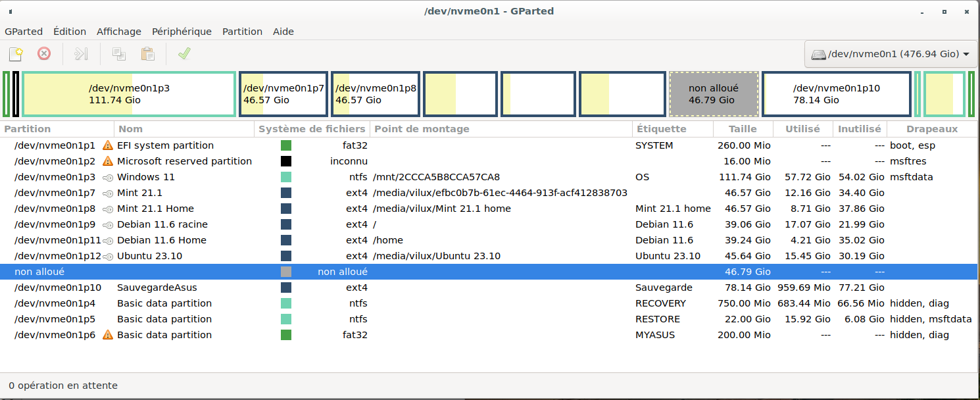Click the key lock icon beside Windows 11
The width and height of the screenshot is (980, 400).
pos(108,177)
